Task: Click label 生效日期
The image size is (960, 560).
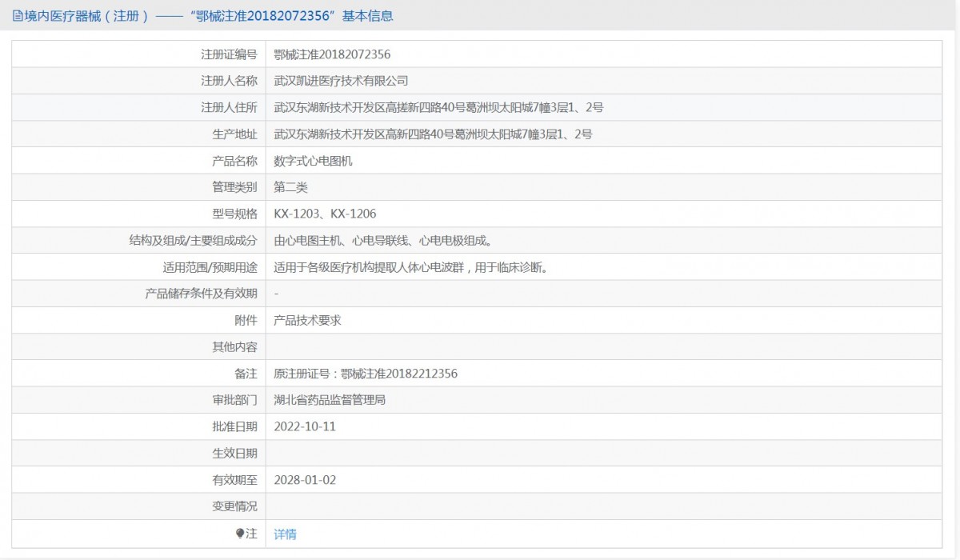Action: pos(234,454)
